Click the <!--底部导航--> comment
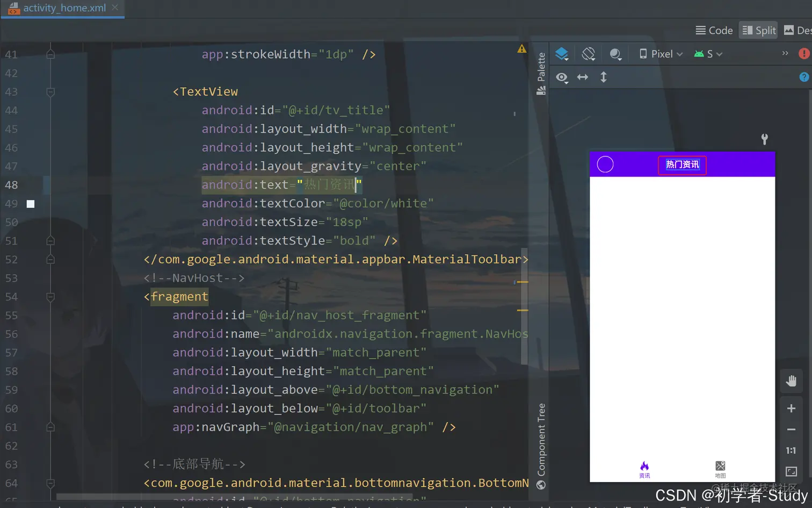The height and width of the screenshot is (508, 812). [194, 464]
